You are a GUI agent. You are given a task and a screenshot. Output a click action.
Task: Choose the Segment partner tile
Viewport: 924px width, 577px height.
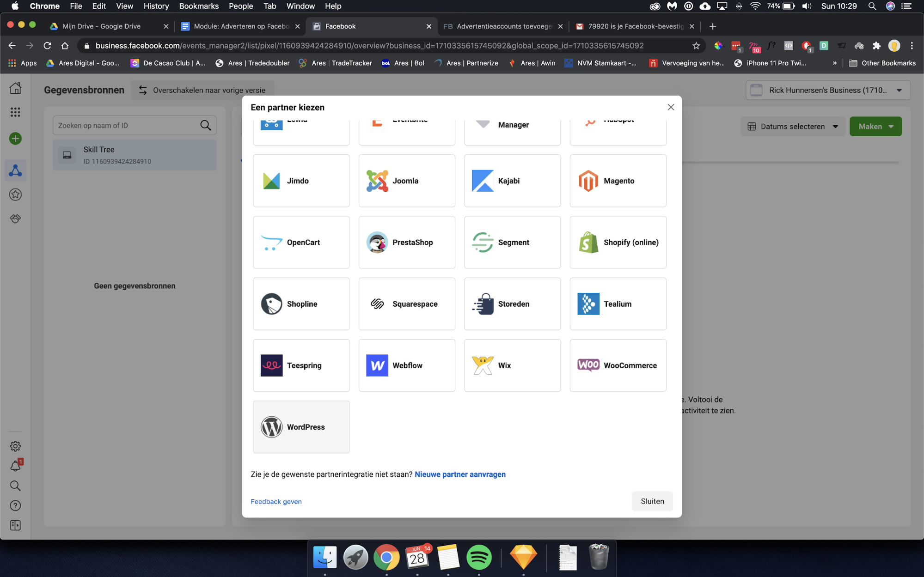(x=512, y=242)
